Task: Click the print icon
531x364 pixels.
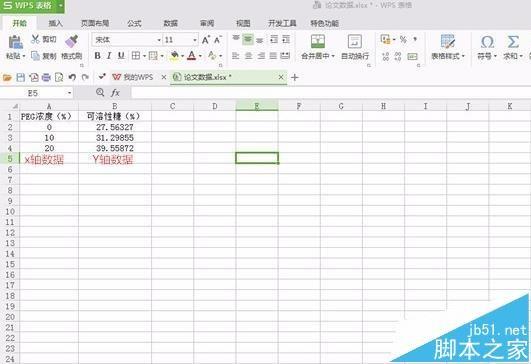Action: point(46,78)
